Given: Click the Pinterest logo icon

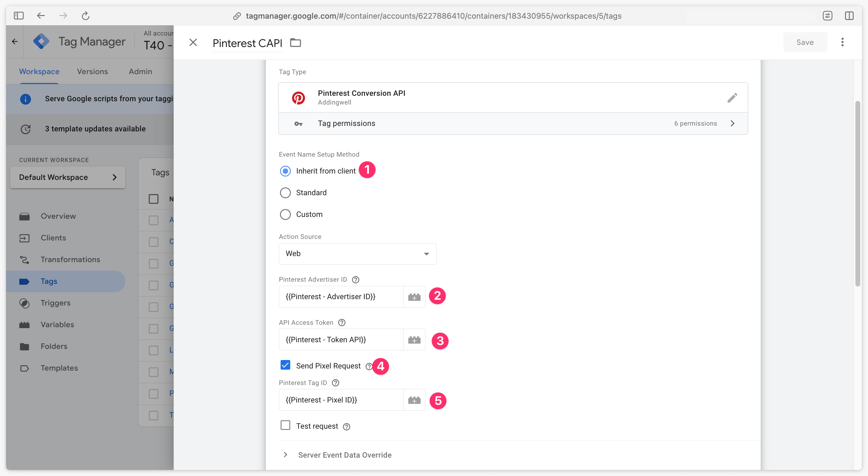Looking at the screenshot, I should click(298, 98).
